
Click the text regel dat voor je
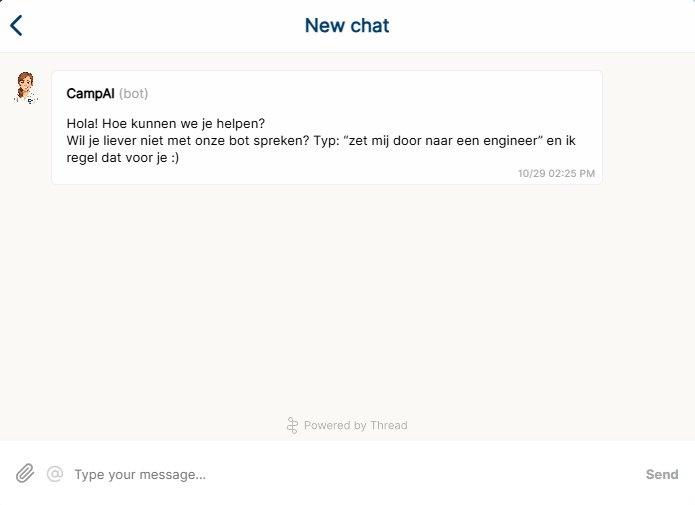tap(128, 157)
